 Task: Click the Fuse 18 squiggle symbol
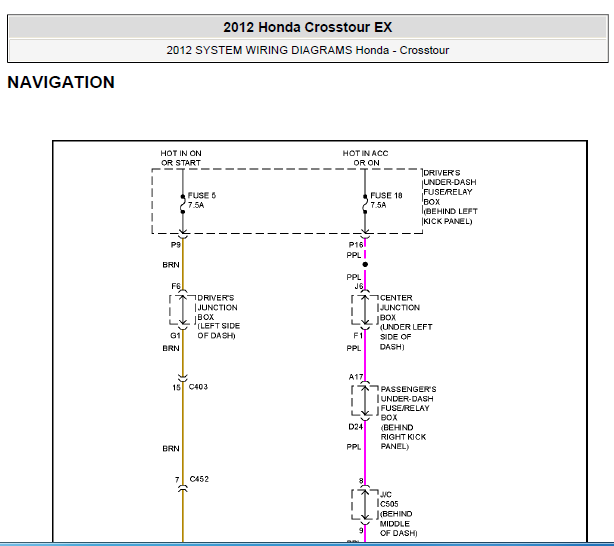pos(365,204)
